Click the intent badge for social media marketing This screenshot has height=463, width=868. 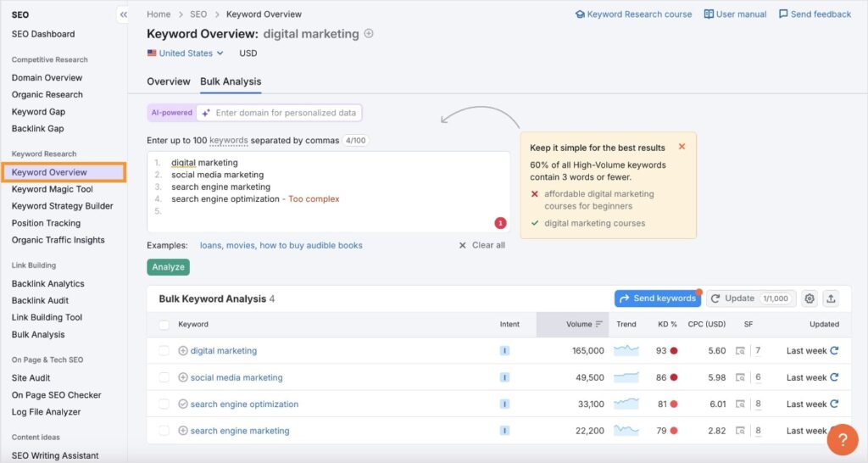point(504,377)
